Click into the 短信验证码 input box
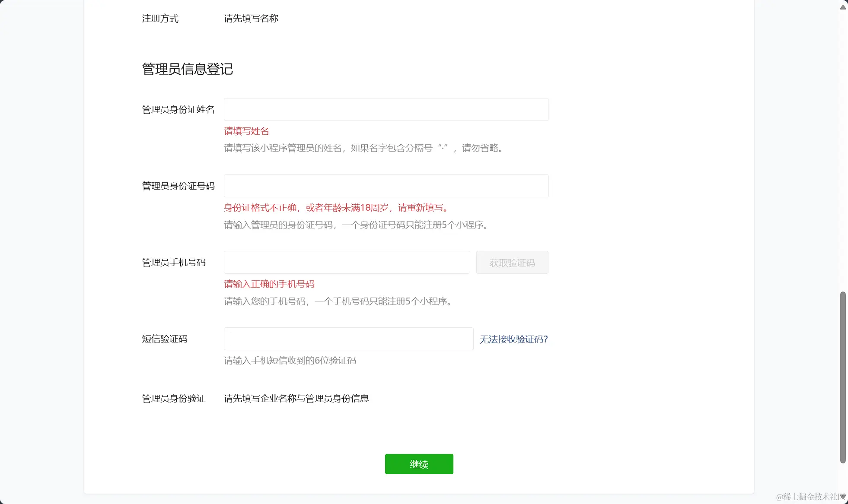Viewport: 848px width, 504px height. [x=348, y=339]
